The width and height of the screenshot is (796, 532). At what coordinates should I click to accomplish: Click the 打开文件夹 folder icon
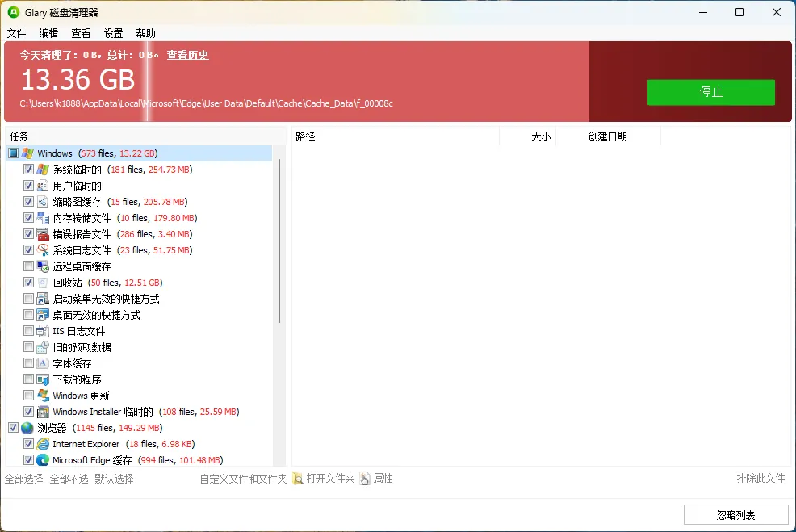click(x=298, y=479)
